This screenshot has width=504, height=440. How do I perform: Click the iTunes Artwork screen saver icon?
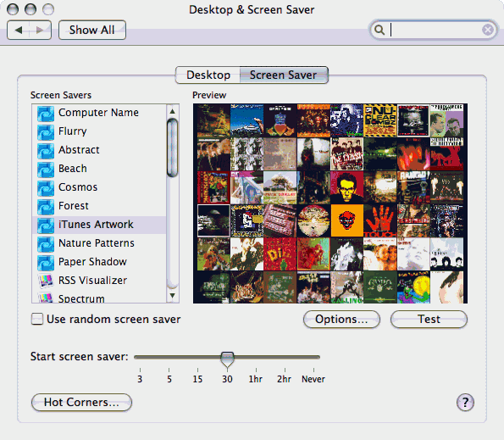pyautogui.click(x=46, y=226)
